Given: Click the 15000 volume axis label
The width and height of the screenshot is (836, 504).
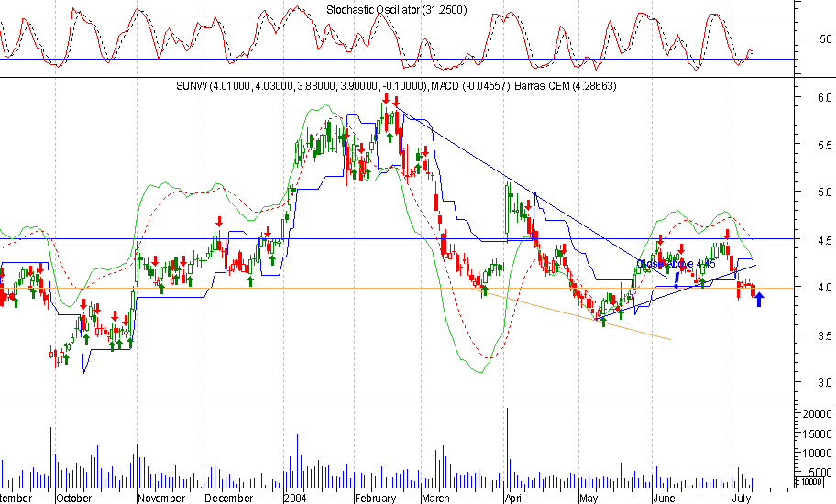Looking at the screenshot, I should pyautogui.click(x=817, y=433).
